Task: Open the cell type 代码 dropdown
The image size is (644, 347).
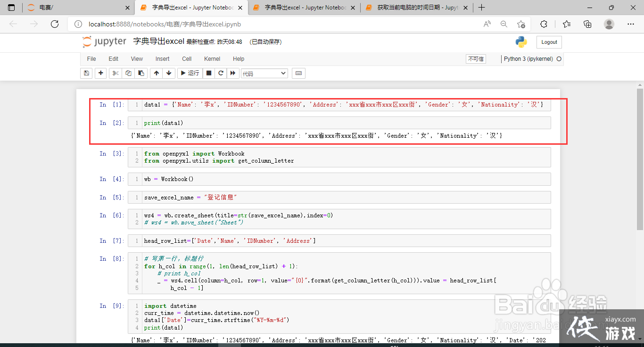Action: (264, 74)
